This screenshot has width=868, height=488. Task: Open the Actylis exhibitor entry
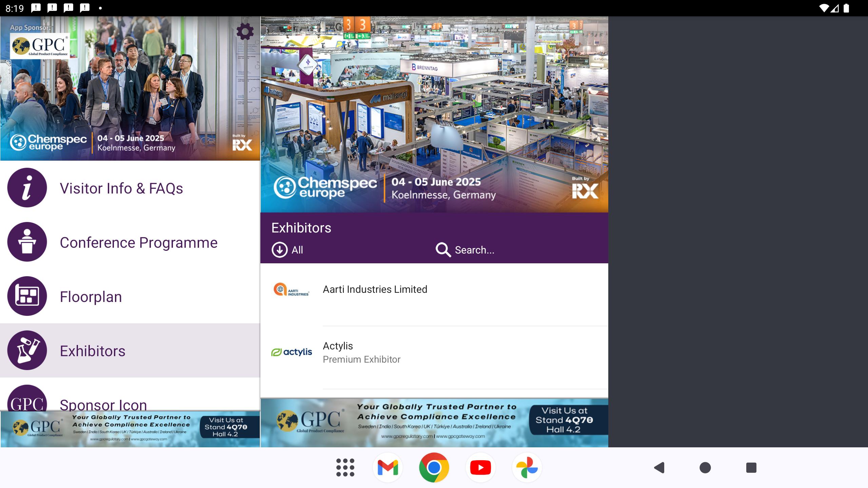tap(434, 358)
